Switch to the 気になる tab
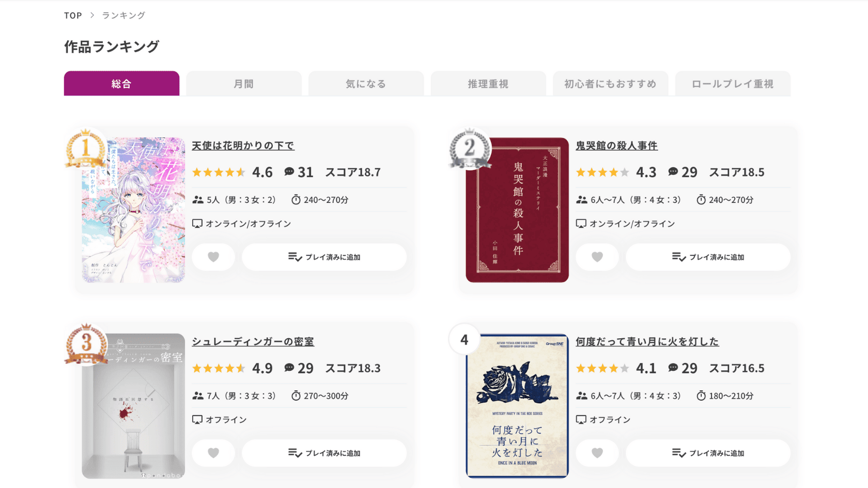868x488 pixels. [x=366, y=84]
